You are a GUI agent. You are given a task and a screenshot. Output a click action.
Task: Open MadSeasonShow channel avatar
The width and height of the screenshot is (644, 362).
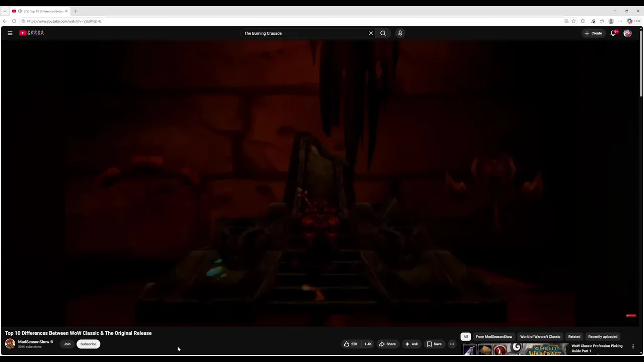10,344
